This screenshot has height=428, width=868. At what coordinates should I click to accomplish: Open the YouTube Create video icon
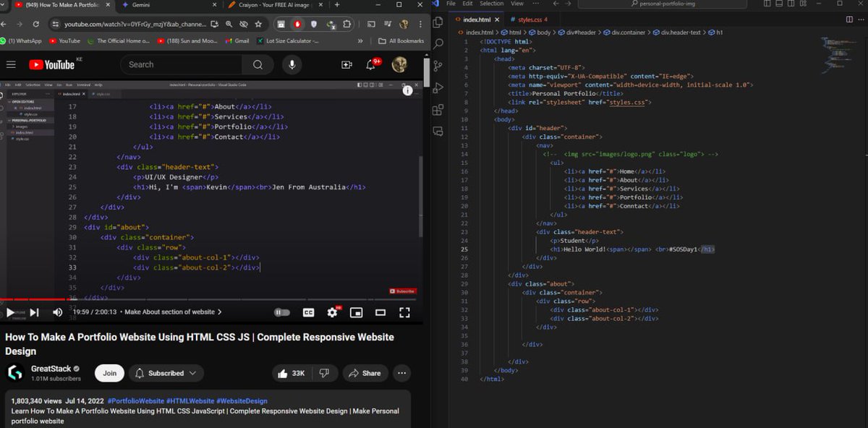pyautogui.click(x=346, y=65)
